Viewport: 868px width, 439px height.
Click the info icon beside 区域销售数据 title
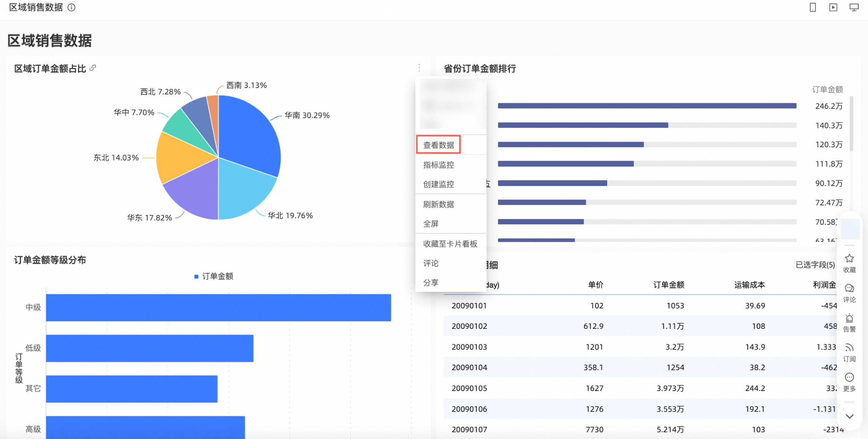point(71,8)
